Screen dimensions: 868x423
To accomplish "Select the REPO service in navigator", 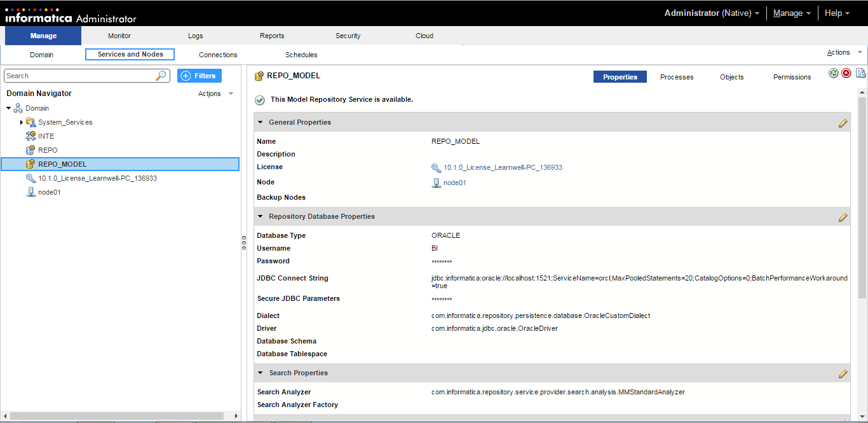I will point(48,150).
